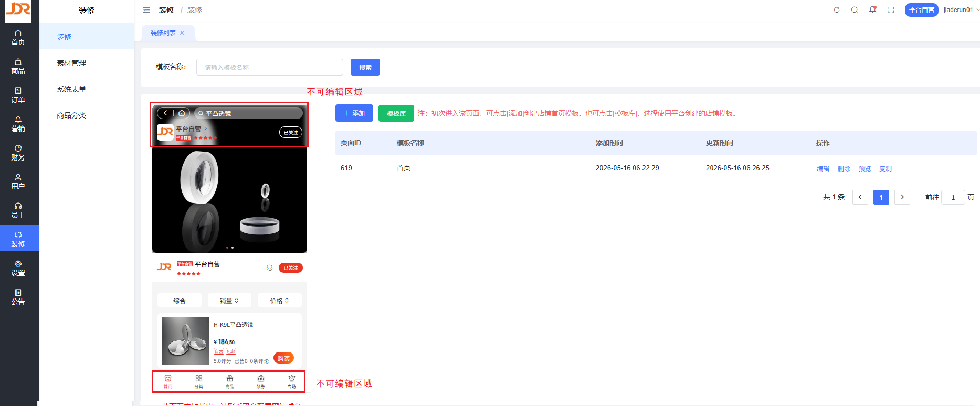Open 财务 in the left sidebar
This screenshot has width=980, height=406.
(18, 153)
